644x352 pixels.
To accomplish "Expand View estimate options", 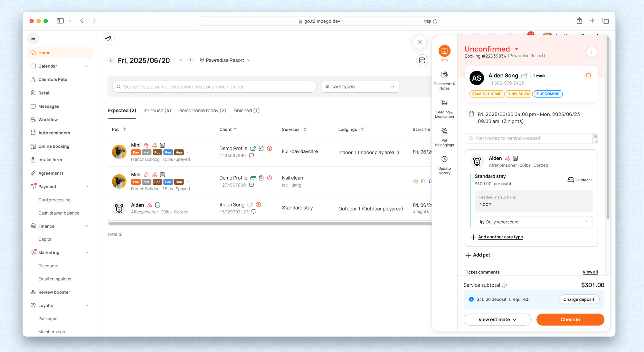I will pyautogui.click(x=497, y=320).
